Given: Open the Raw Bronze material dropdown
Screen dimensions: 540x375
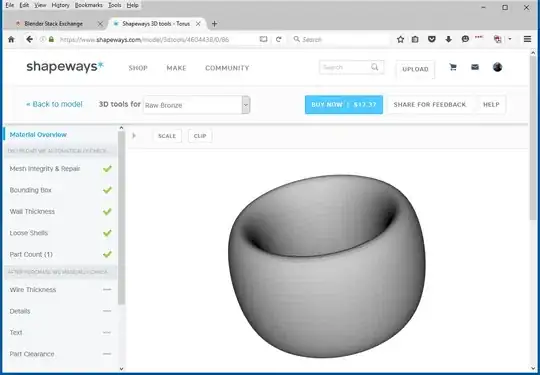Looking at the screenshot, I should click(x=196, y=105).
